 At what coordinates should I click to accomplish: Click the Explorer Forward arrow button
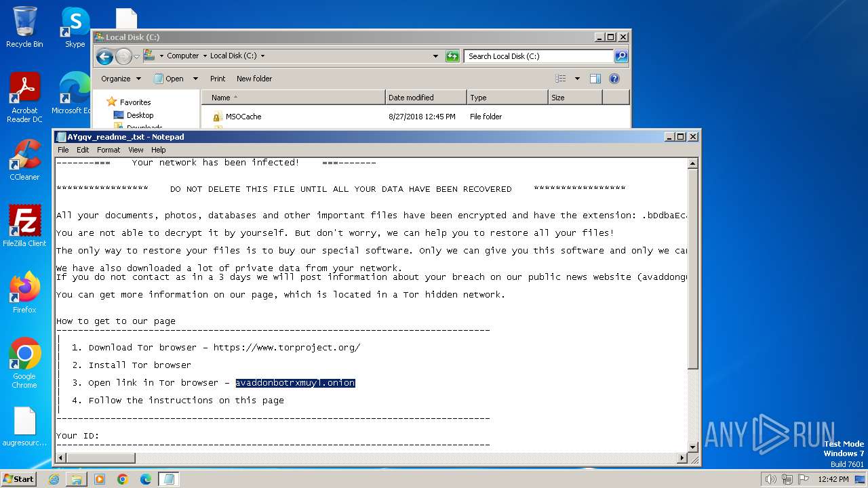[123, 56]
